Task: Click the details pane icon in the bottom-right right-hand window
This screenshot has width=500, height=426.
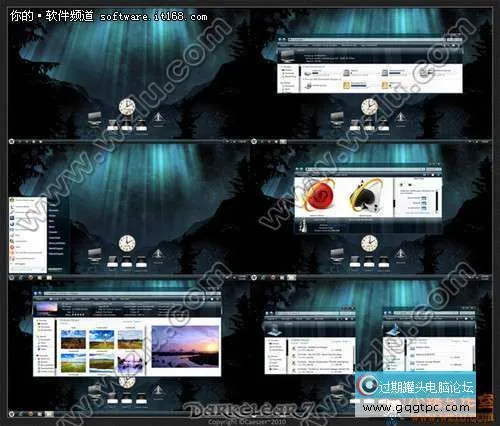Action: pos(394,330)
